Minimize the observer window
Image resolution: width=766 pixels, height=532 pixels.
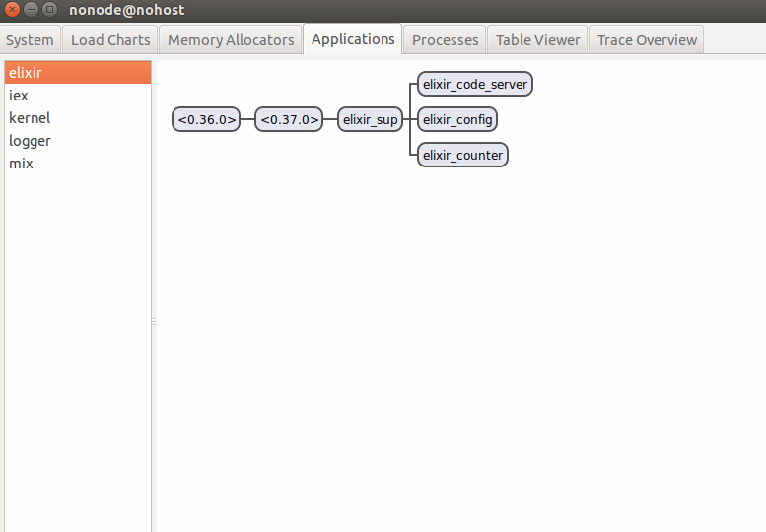(31, 9)
